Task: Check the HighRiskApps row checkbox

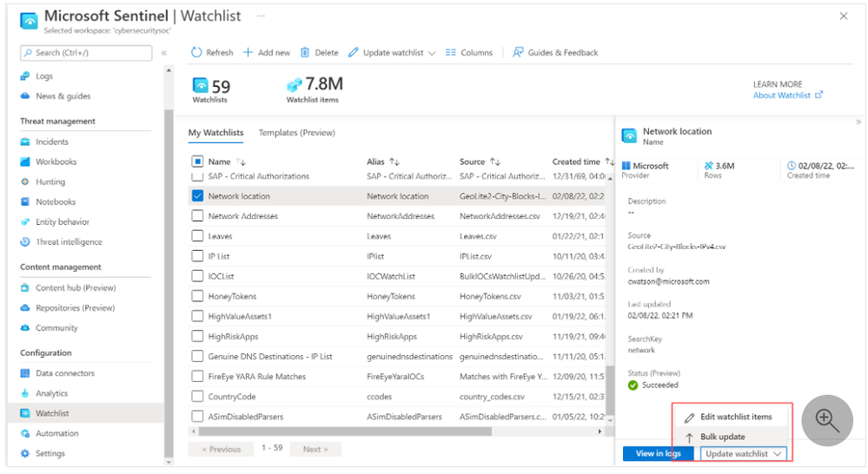Action: point(197,336)
